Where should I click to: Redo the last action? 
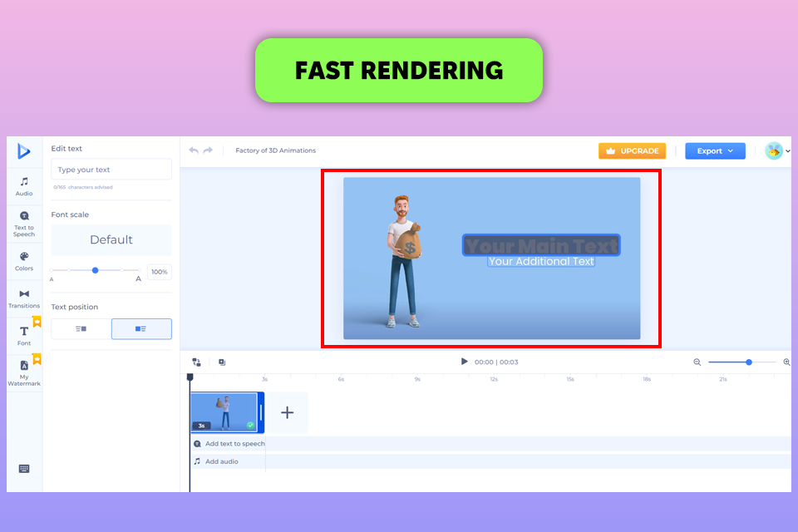coord(208,150)
